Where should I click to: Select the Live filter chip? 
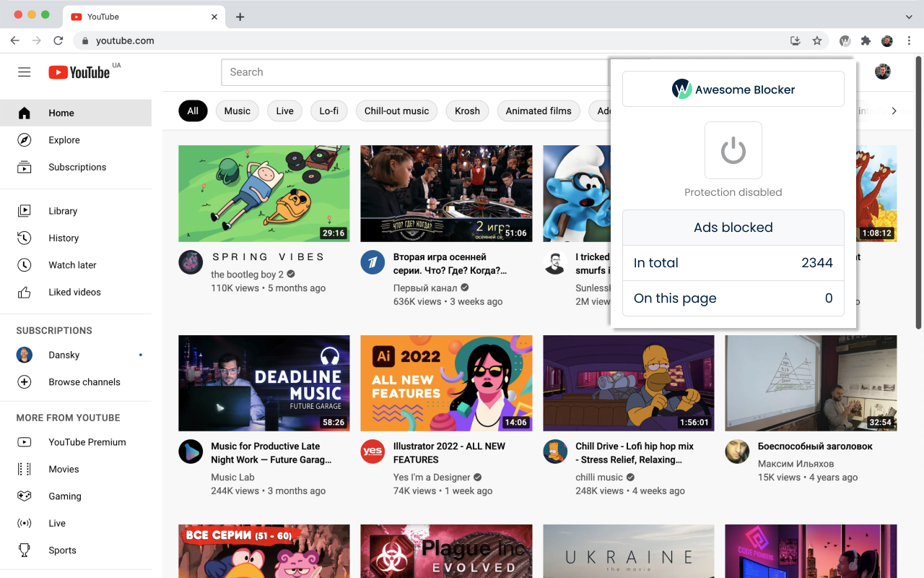coord(285,111)
